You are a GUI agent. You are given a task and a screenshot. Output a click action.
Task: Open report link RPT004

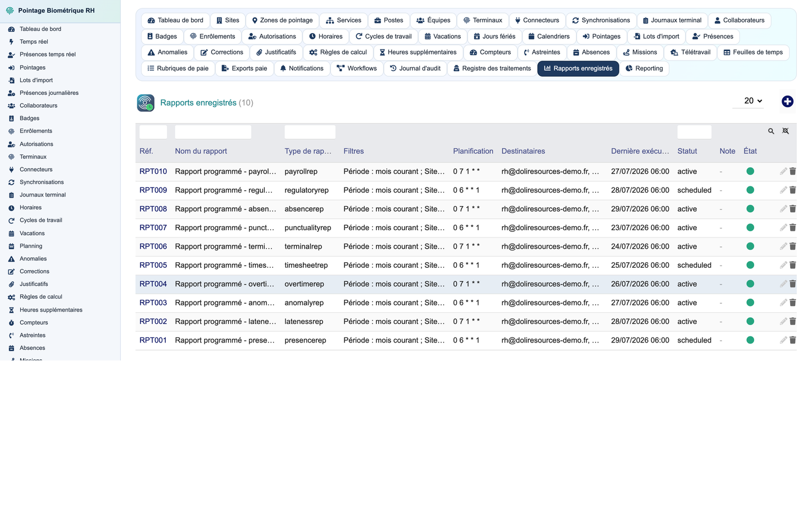coord(153,284)
